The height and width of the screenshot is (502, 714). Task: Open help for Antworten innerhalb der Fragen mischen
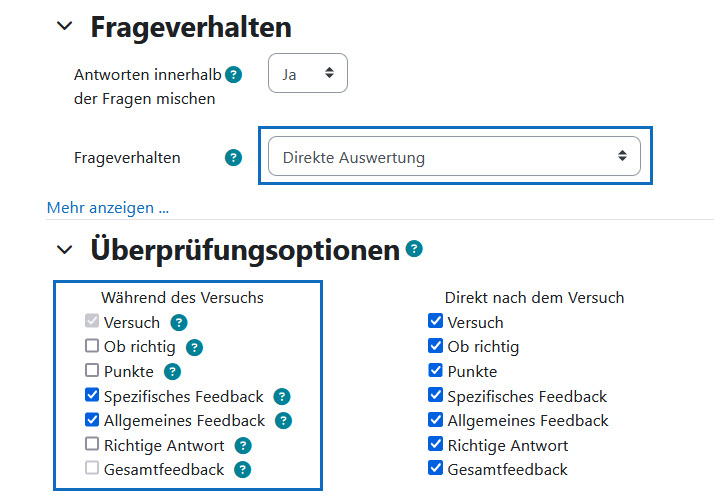tap(234, 74)
